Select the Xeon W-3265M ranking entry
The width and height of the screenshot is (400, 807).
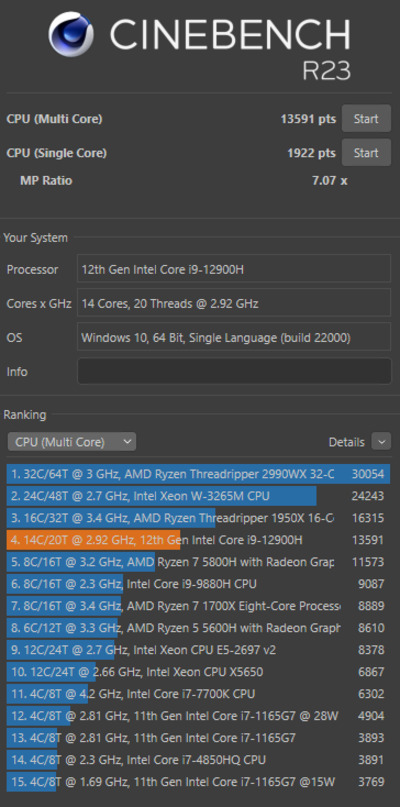point(198,496)
